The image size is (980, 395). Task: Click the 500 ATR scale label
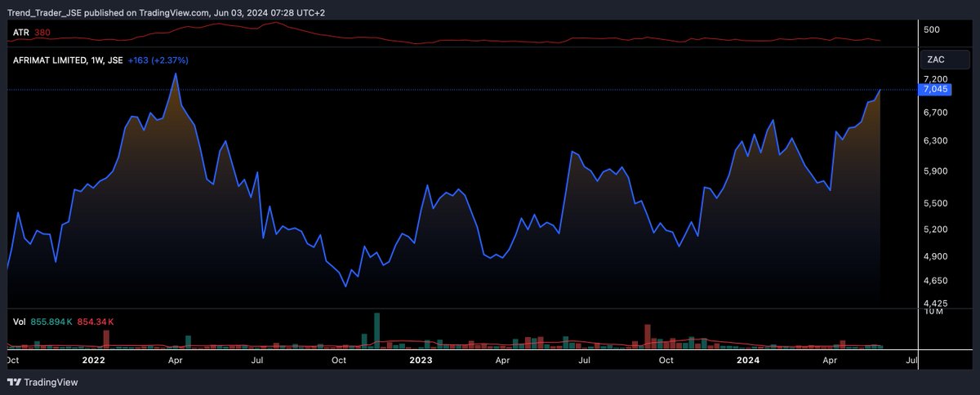[x=931, y=30]
